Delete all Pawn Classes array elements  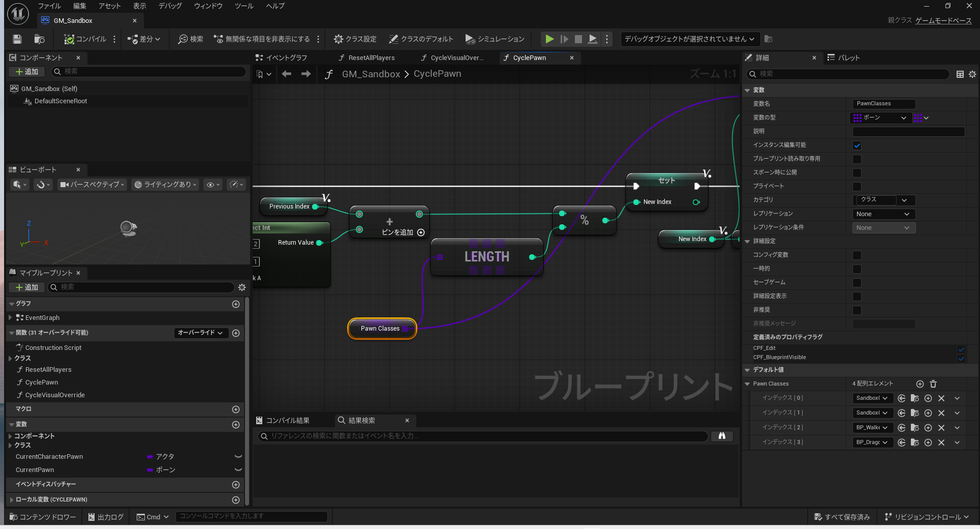(933, 384)
